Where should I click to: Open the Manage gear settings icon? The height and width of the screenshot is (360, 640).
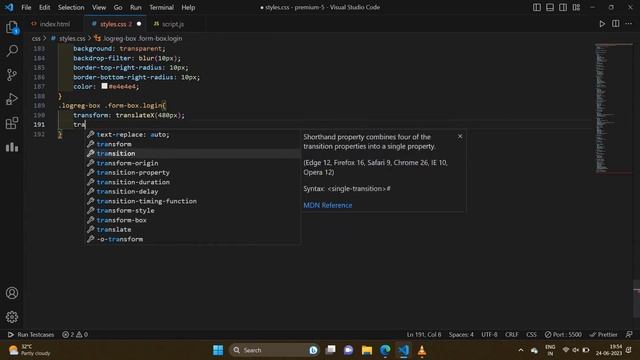[12, 317]
